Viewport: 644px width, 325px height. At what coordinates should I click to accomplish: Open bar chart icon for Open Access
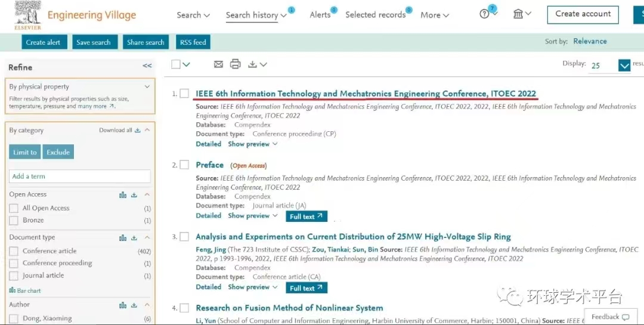pos(123,195)
